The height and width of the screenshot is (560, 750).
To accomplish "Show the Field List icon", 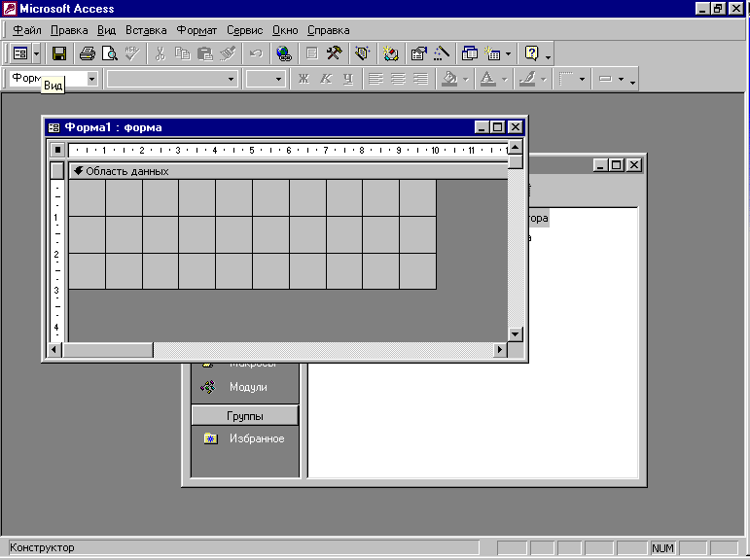I will (312, 53).
